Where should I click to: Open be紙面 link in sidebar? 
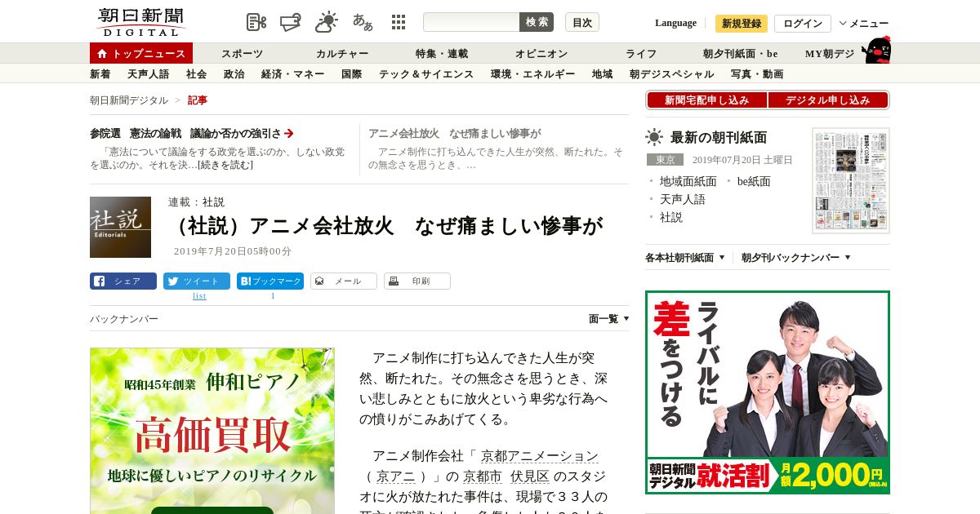(754, 181)
